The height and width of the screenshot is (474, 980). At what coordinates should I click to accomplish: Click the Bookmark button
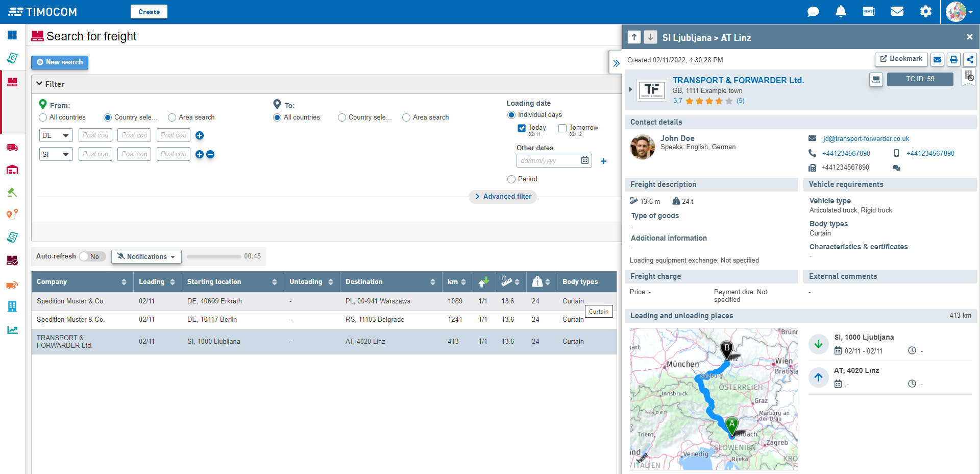click(x=901, y=59)
